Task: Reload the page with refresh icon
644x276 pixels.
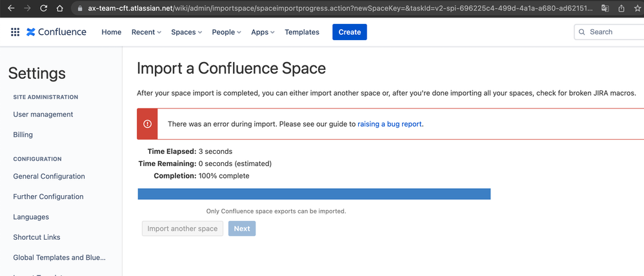Action: [43, 8]
